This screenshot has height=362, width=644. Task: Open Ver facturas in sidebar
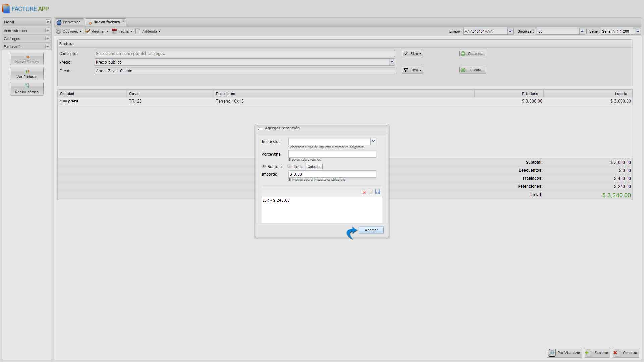click(27, 74)
